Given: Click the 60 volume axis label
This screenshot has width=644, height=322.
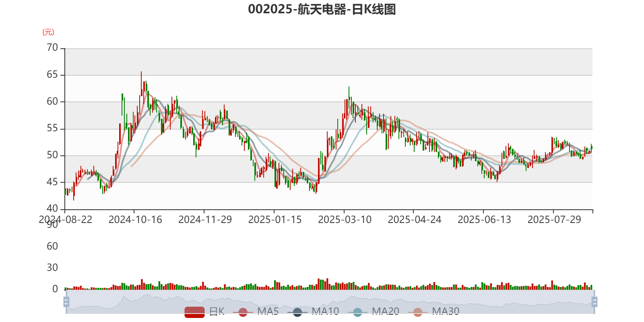Looking at the screenshot, I should 52,246.
